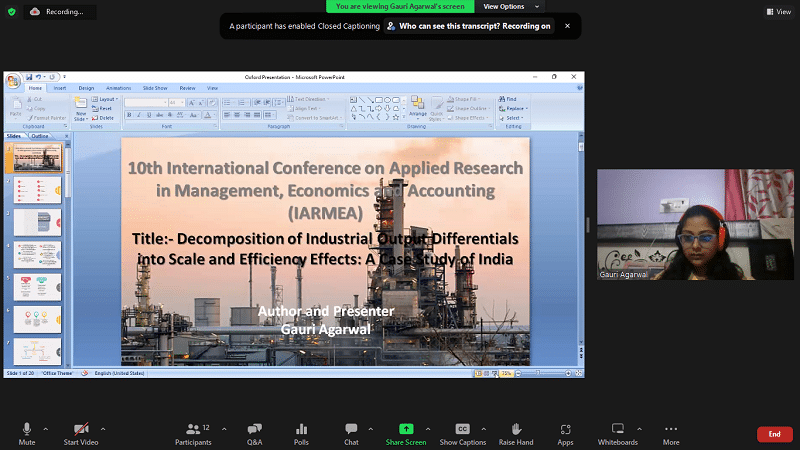Expand video options arrow beside Start Video
The image size is (800, 450).
pos(103,427)
